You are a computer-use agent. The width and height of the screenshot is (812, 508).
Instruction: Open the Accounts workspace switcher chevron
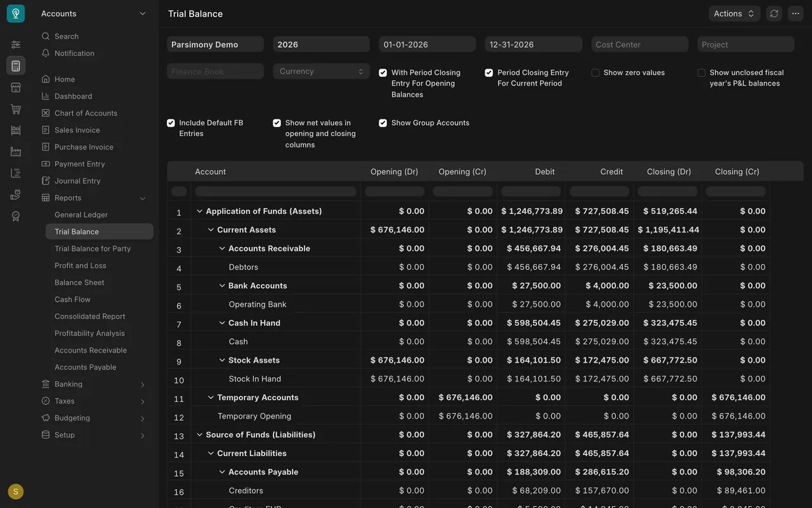[x=143, y=13]
